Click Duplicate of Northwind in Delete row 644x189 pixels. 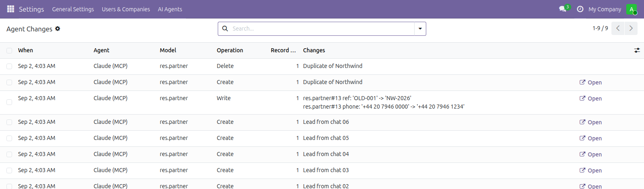pyautogui.click(x=332, y=66)
